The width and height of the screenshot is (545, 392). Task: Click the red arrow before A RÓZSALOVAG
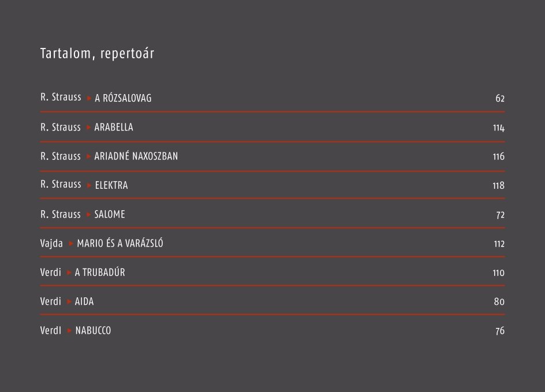pos(89,98)
